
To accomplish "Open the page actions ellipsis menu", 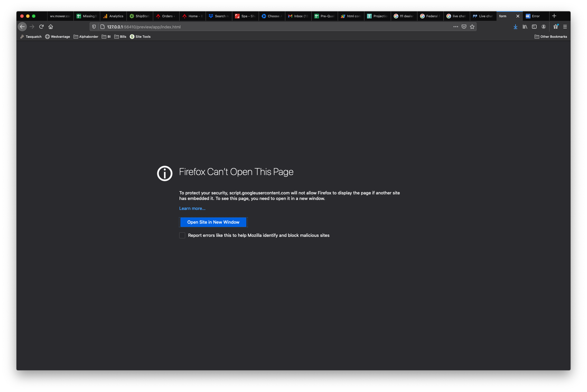I will coord(456,27).
